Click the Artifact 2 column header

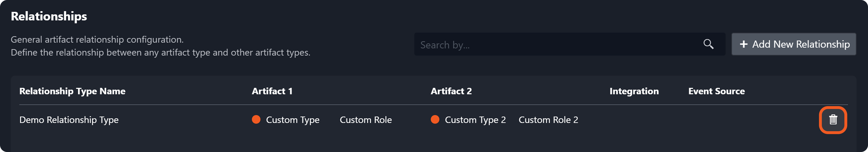[x=451, y=91]
